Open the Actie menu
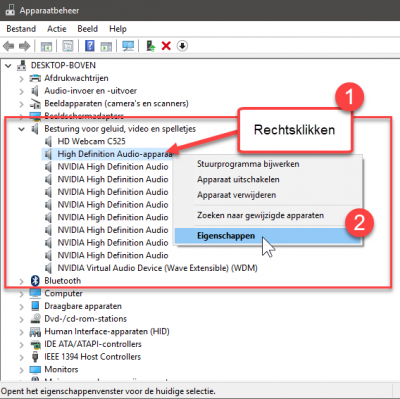The height and width of the screenshot is (399, 400). pyautogui.click(x=57, y=29)
